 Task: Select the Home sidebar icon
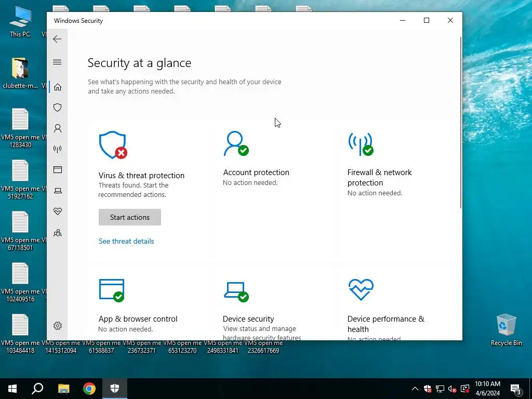(58, 87)
